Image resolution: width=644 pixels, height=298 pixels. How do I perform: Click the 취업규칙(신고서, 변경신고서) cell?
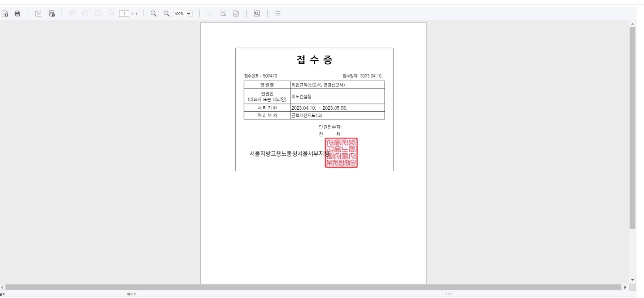pyautogui.click(x=337, y=85)
